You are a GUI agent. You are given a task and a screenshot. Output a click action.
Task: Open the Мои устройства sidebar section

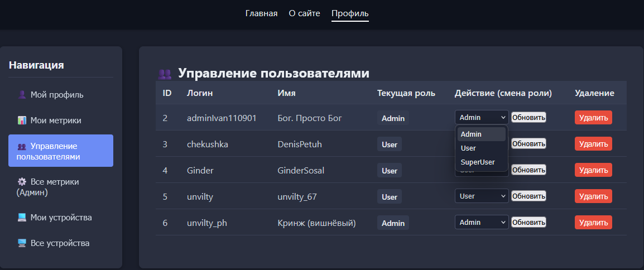coord(61,218)
